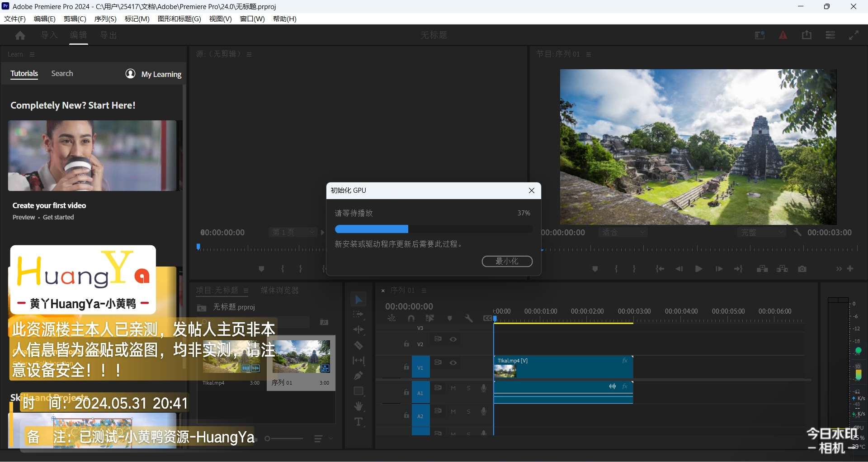Screen dimensions: 868x462
Task: Mute the A1 audio track
Action: tap(453, 388)
